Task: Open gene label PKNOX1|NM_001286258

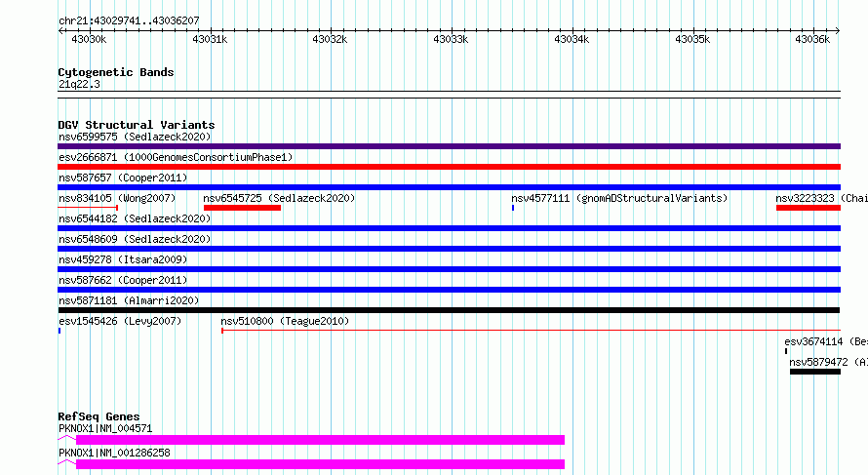Action: click(114, 453)
